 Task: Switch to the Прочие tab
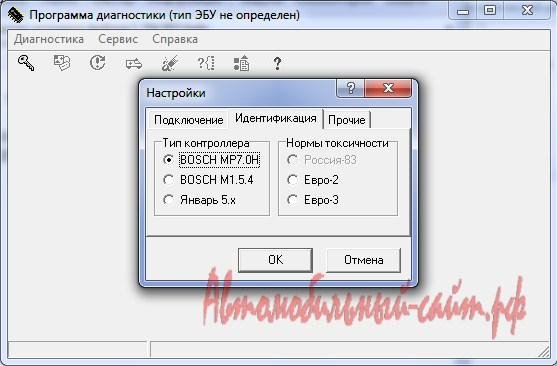point(347,120)
